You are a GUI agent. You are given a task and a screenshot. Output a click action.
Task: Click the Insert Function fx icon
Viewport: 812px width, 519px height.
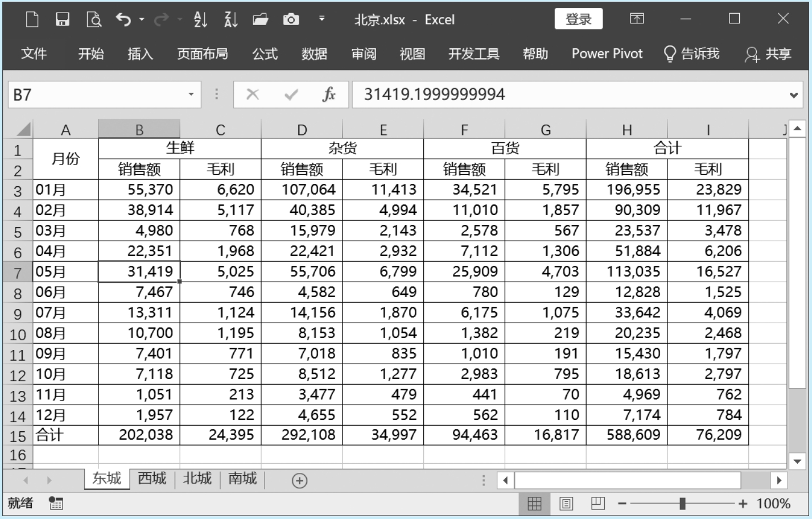(x=328, y=94)
